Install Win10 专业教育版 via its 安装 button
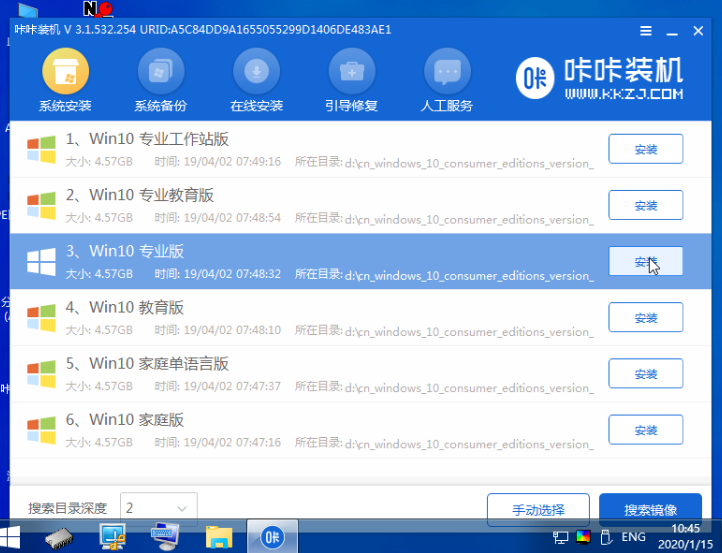The height and width of the screenshot is (553, 722). 645,205
